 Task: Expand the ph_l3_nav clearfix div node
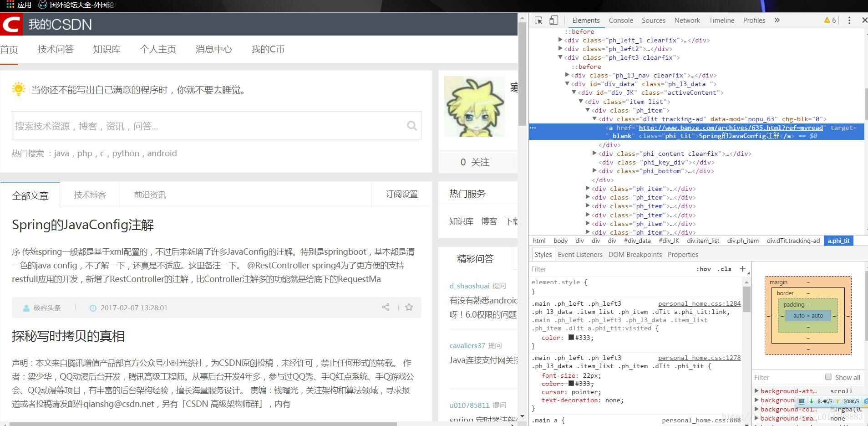[567, 75]
